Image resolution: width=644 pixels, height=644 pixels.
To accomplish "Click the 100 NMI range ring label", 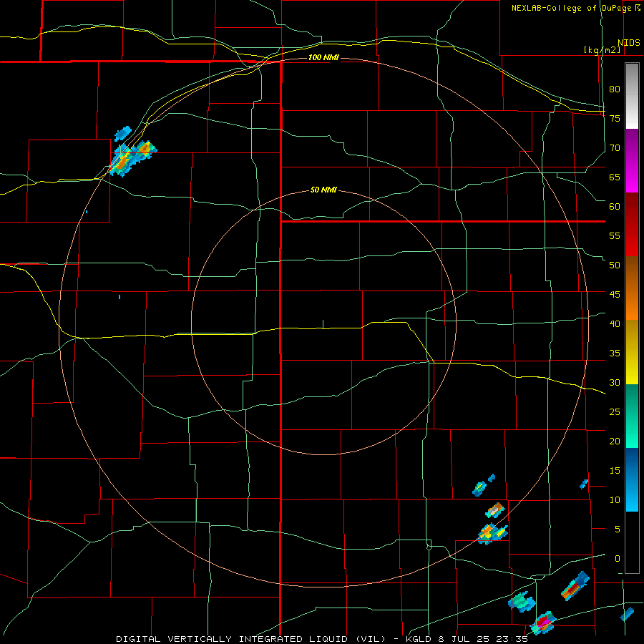I will click(323, 57).
